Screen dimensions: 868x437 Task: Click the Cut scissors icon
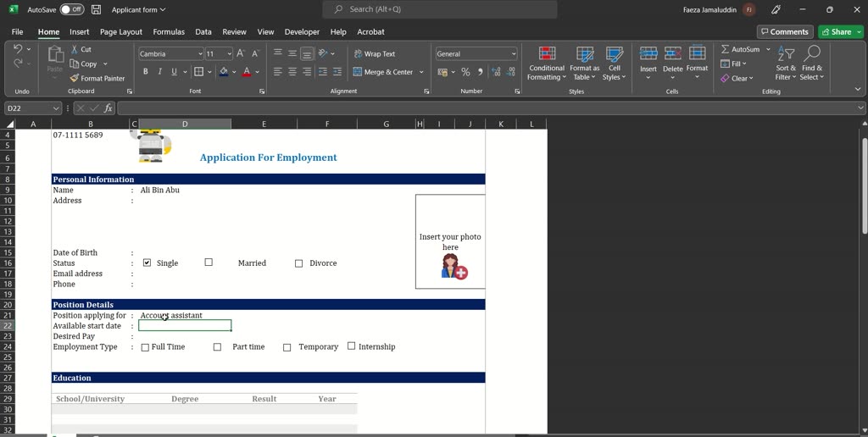pyautogui.click(x=75, y=49)
